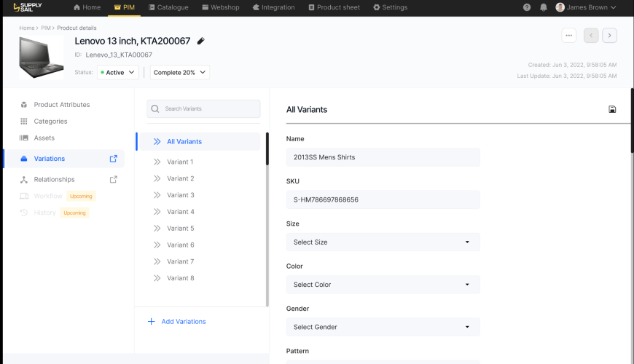Go to Relationships section
Screen dimensions: 634x364
(x=54, y=179)
